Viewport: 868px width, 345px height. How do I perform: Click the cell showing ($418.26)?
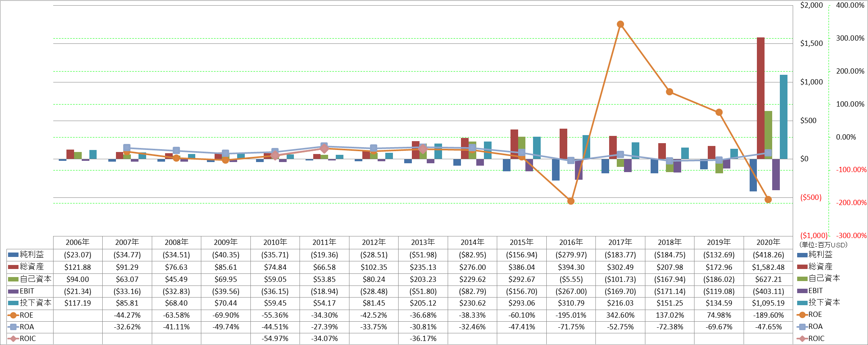(x=768, y=255)
